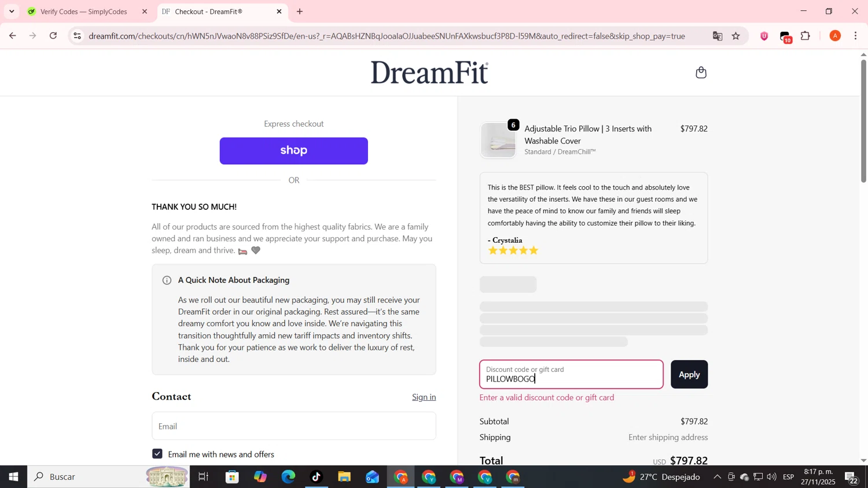Apply the discount code
The image size is (868, 488).
point(689,374)
